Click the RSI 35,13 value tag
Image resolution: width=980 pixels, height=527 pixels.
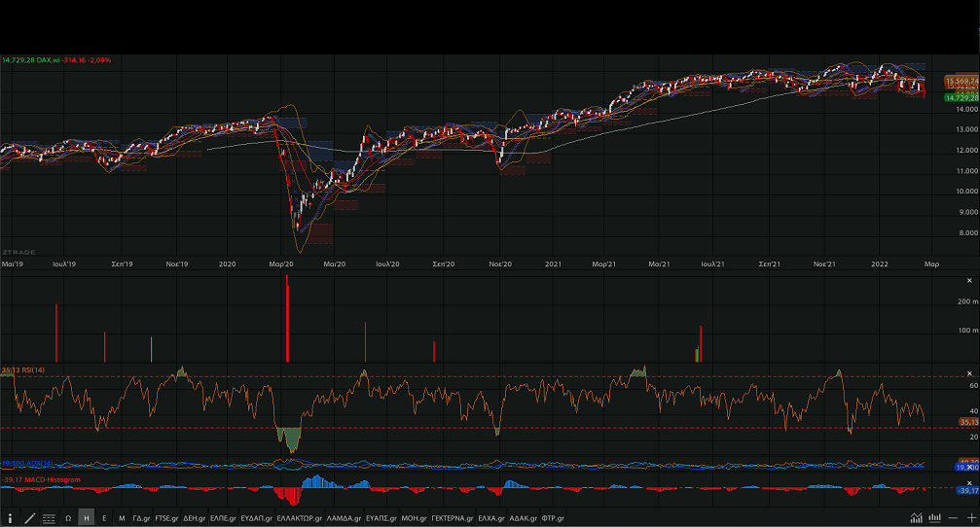(968, 422)
